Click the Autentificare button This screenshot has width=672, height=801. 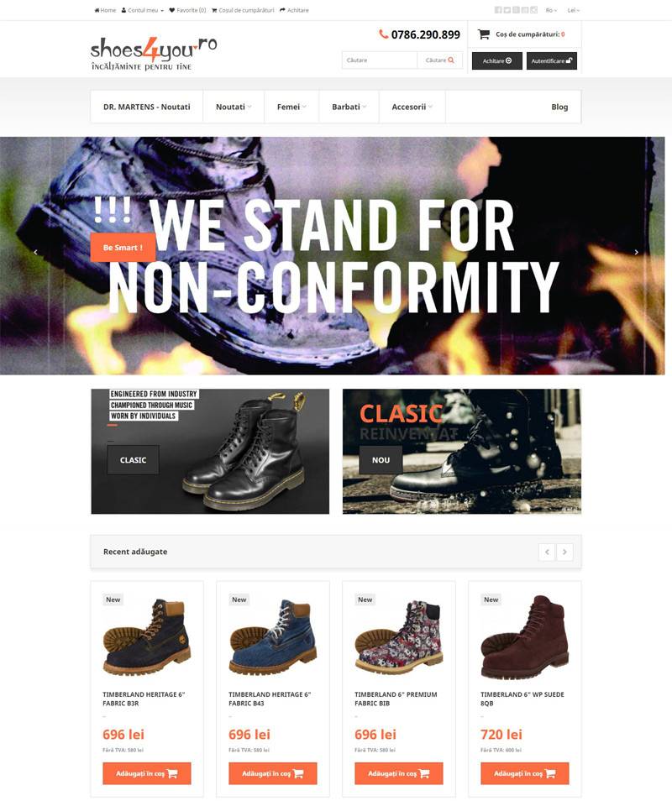click(x=551, y=60)
